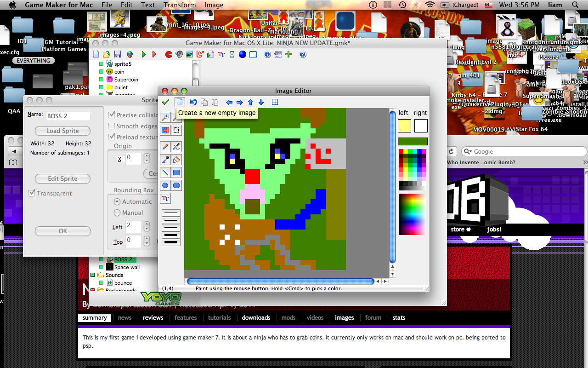Collapse the Sounds folder in resource tree
The image size is (588, 368).
(92, 275)
